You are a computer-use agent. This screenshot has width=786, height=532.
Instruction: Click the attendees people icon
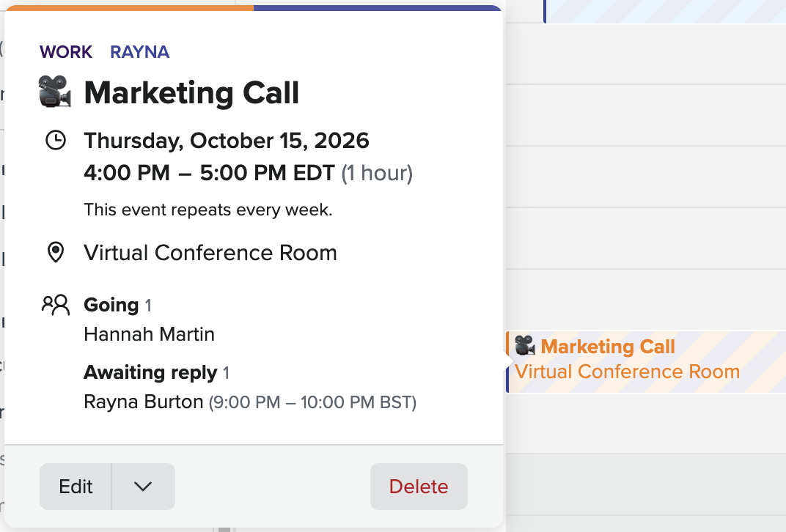tap(56, 305)
